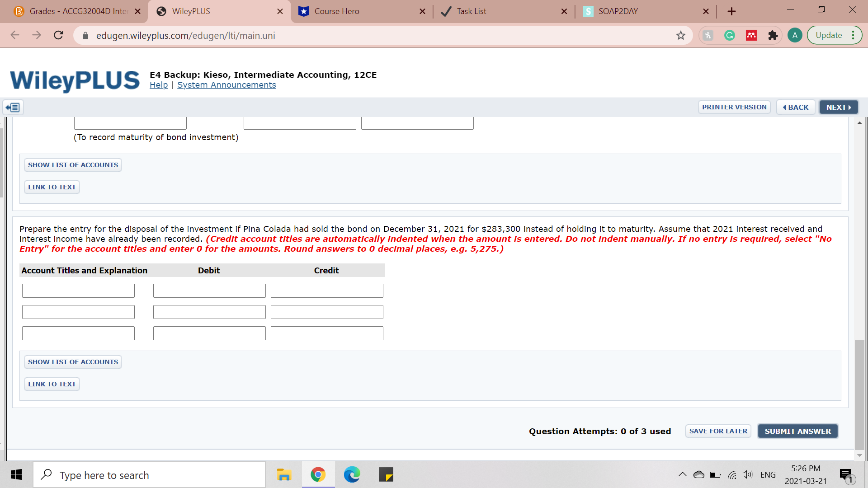Open the notifications icon in the tray
Viewport: 868px width, 488px height.
click(x=845, y=474)
